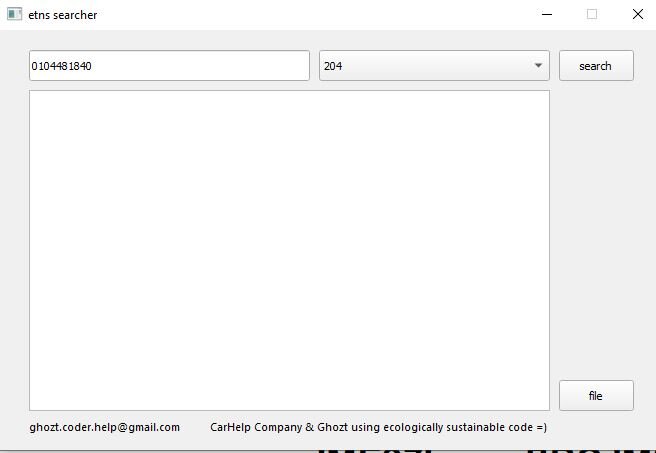Click the 204 text in combo box
This screenshot has height=453, width=656.
click(x=333, y=66)
